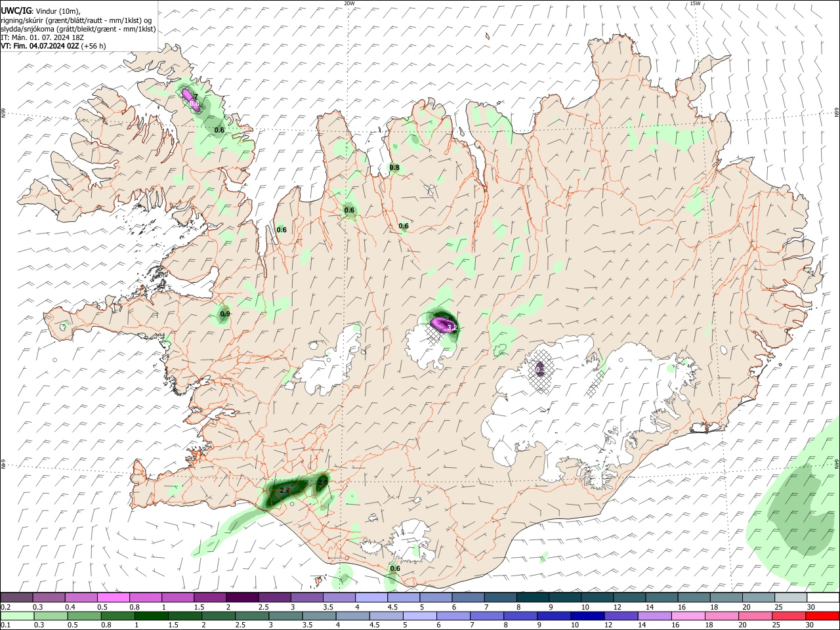The image size is (840, 630).
Task: Click the cross-hatched patch with purple core
Action: [x=540, y=371]
